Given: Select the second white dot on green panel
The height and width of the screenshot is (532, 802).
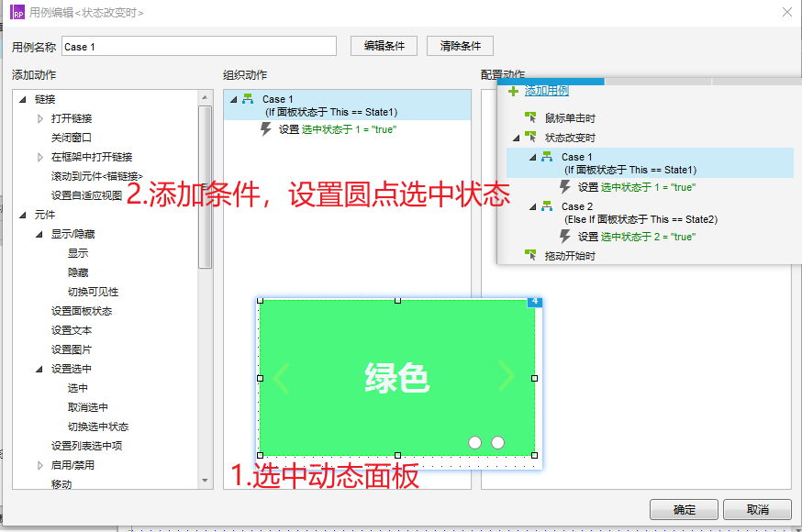Looking at the screenshot, I should click(497, 442).
